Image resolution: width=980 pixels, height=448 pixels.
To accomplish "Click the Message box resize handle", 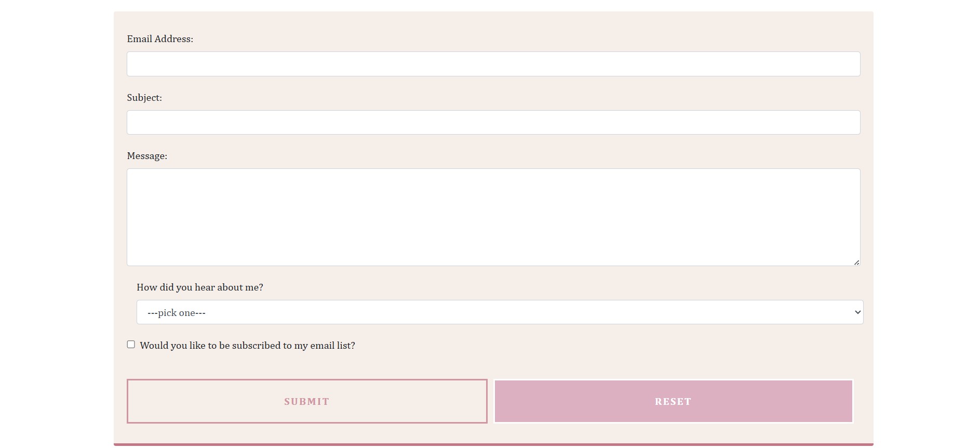I will 856,262.
